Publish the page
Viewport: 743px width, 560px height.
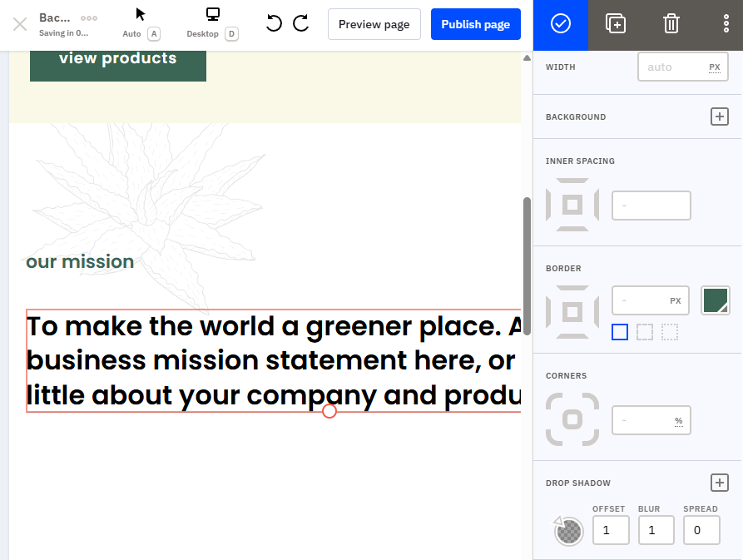click(x=475, y=24)
